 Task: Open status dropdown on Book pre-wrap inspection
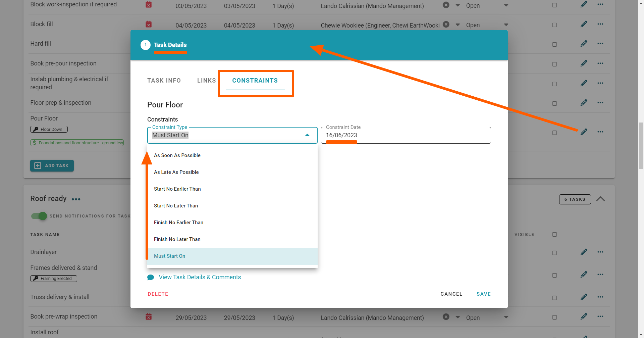(x=506, y=317)
